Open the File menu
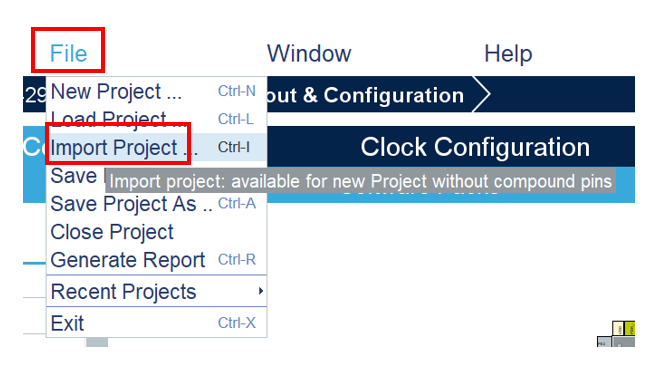 pos(68,53)
